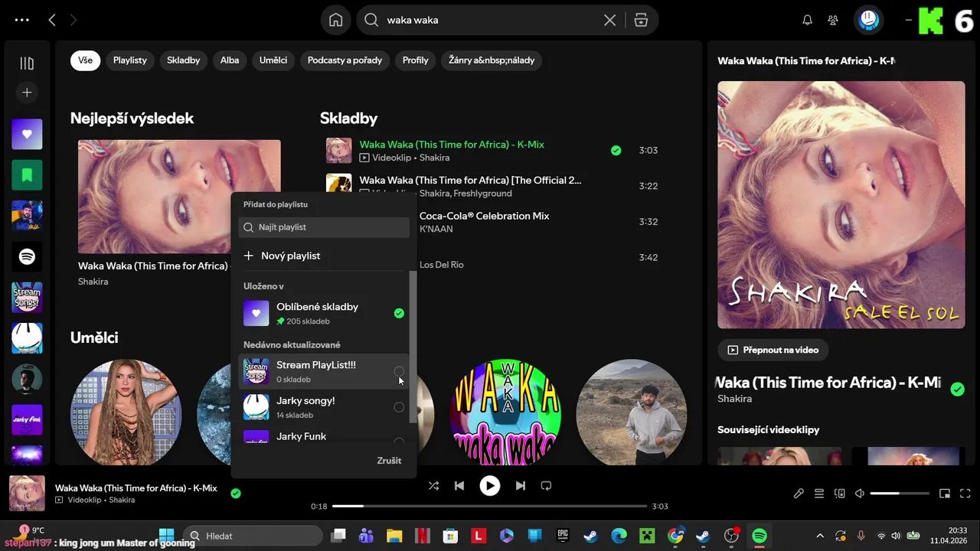Open the Los Del Rio artist link
Image resolution: width=980 pixels, height=551 pixels.
441,265
